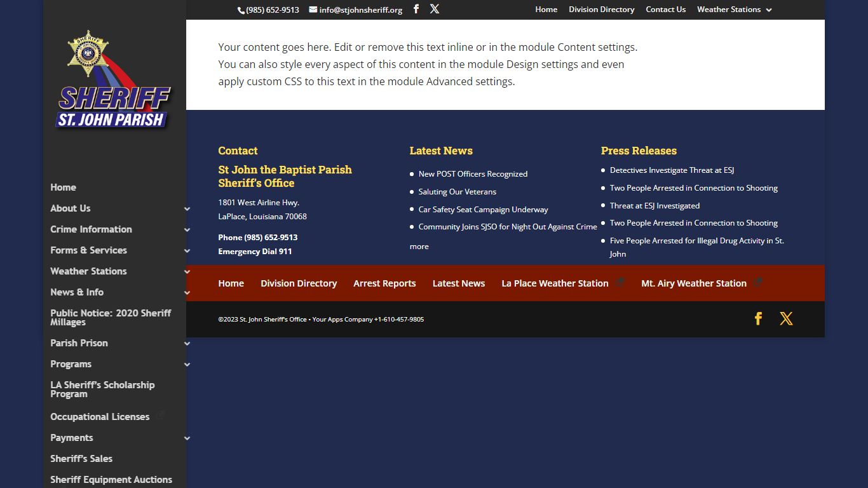Click external-link icon beside La Place Weather Station
The image size is (868, 488).
click(620, 282)
